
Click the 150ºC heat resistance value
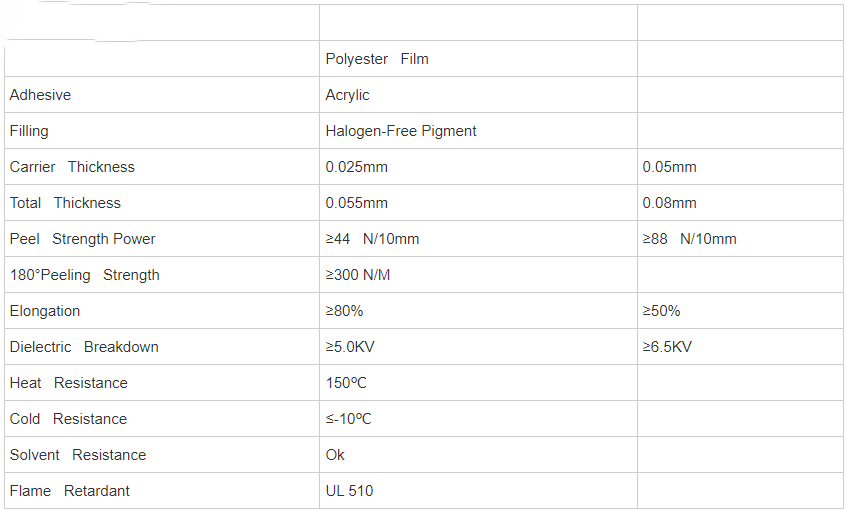pyautogui.click(x=347, y=383)
